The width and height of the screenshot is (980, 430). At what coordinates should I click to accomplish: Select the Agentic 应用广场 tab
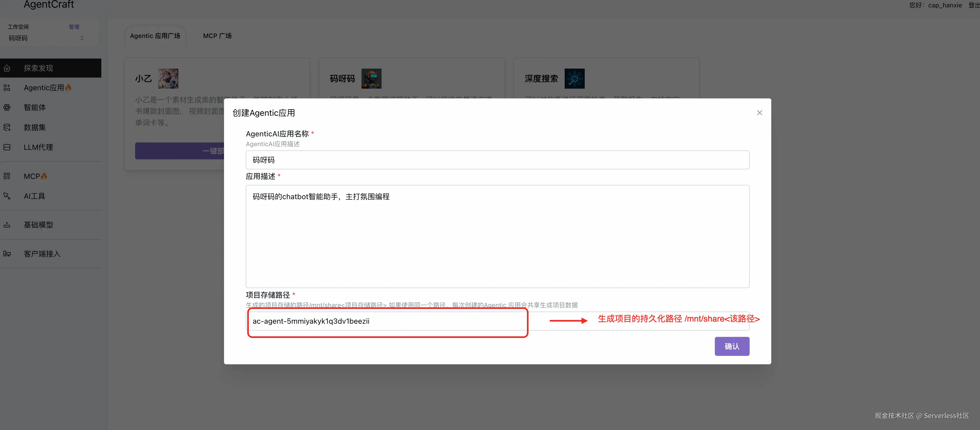pyautogui.click(x=155, y=36)
